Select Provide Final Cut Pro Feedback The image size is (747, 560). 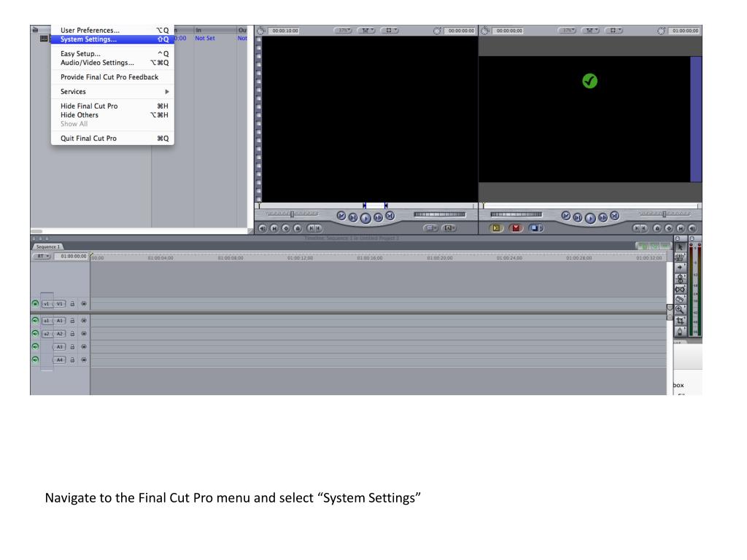(x=112, y=77)
